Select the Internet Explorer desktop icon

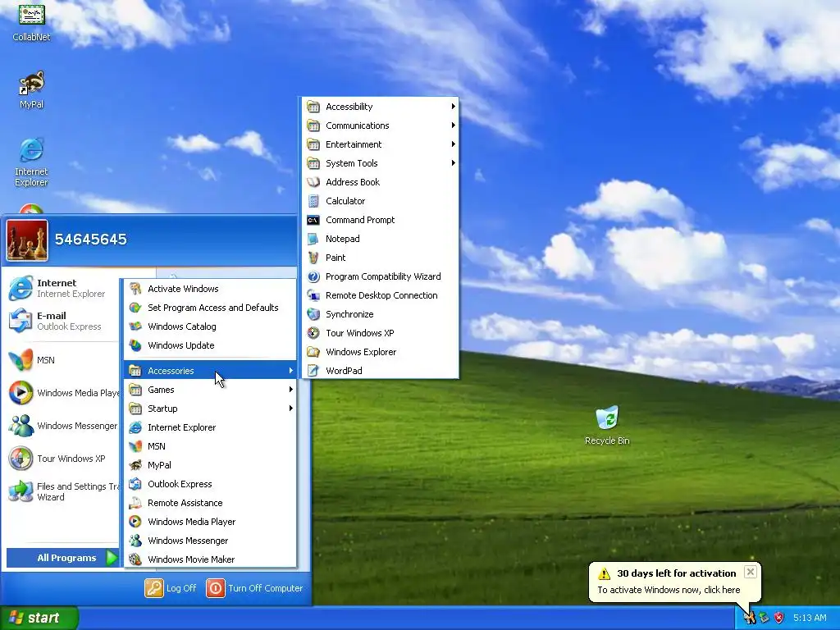31,162
